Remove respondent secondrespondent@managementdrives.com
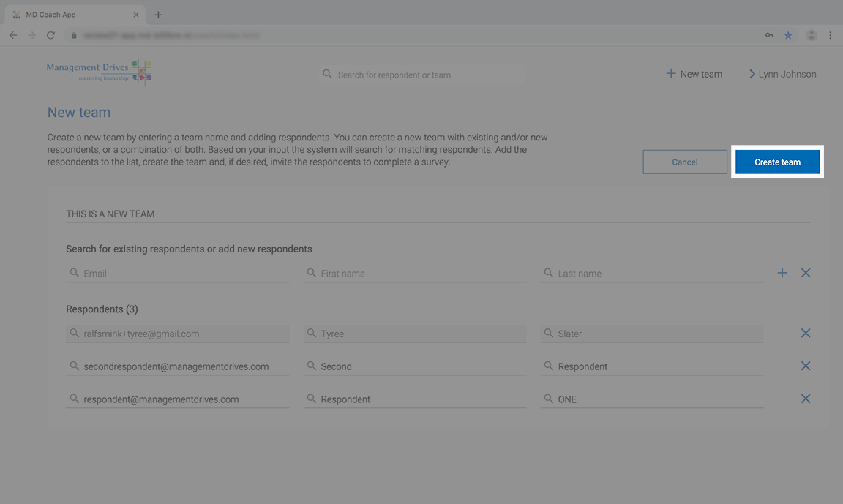Viewport: 843px width, 504px height. click(x=806, y=366)
